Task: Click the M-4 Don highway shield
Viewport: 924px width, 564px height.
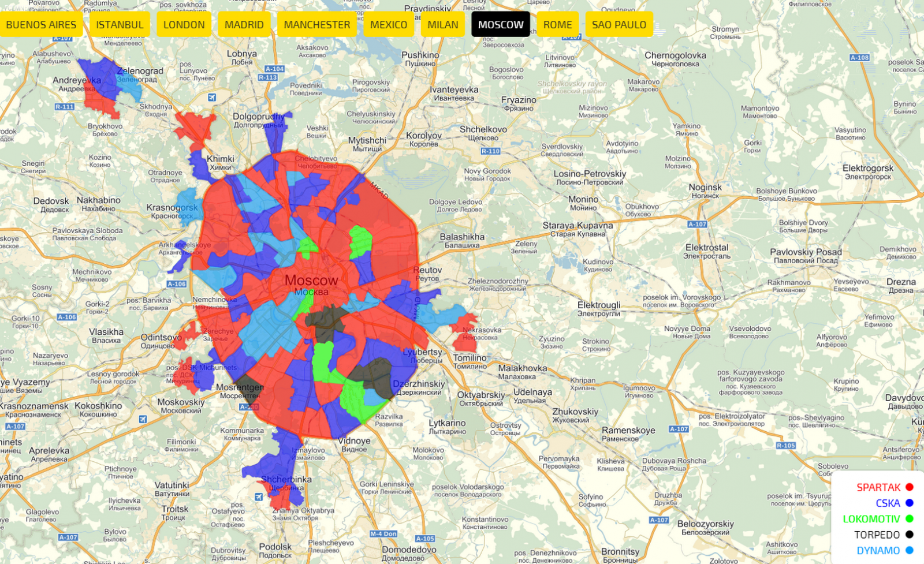Action: point(383,533)
